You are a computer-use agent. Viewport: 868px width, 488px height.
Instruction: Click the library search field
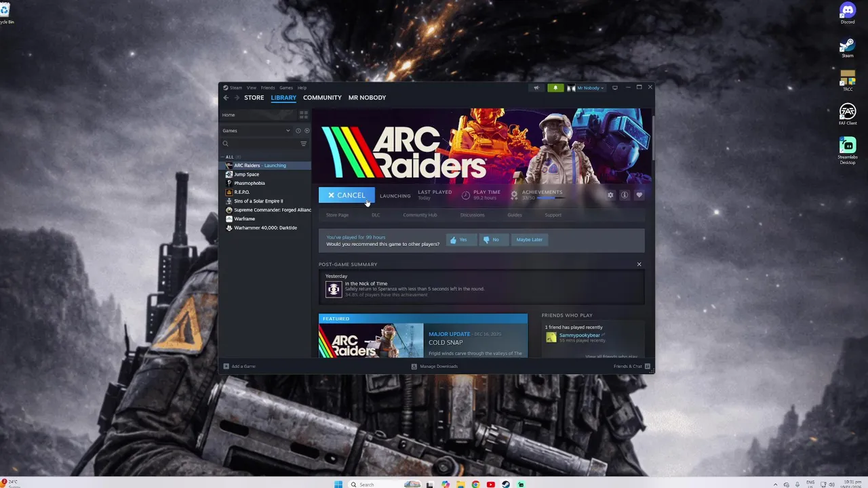point(260,144)
